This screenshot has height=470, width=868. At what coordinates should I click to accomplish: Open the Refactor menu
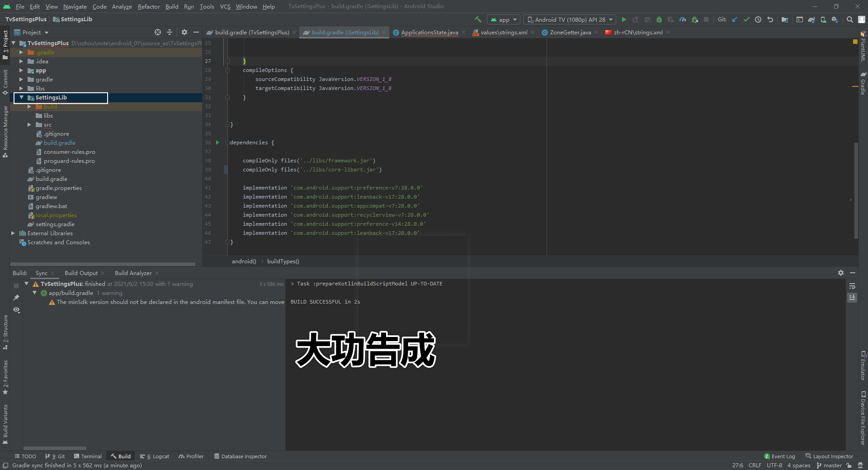(x=149, y=6)
